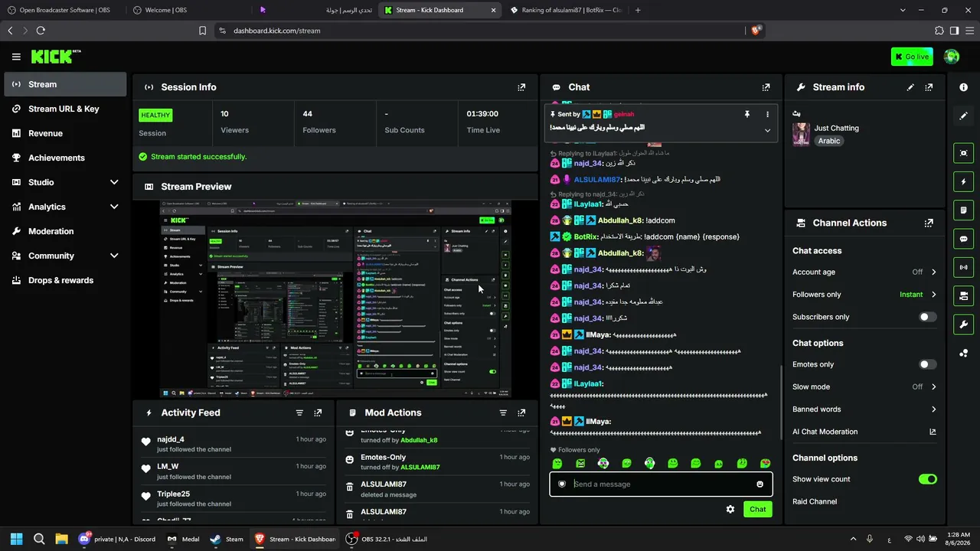This screenshot has height=551, width=980.
Task: Toggle Emotes only chat
Action: pos(927,365)
